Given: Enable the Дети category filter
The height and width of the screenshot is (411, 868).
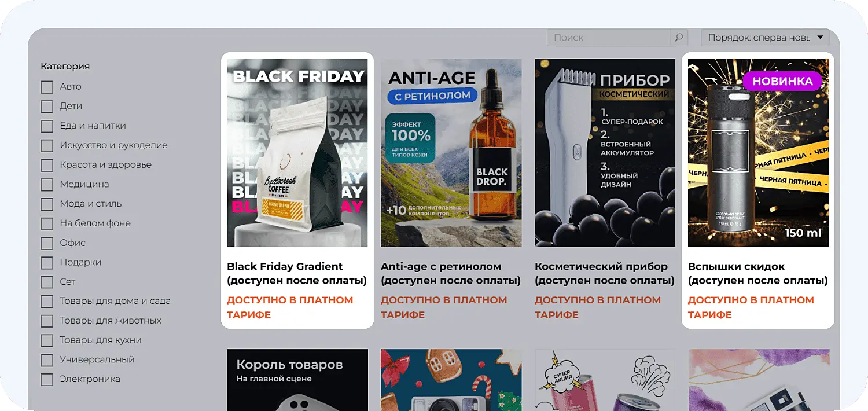Looking at the screenshot, I should coord(47,107).
